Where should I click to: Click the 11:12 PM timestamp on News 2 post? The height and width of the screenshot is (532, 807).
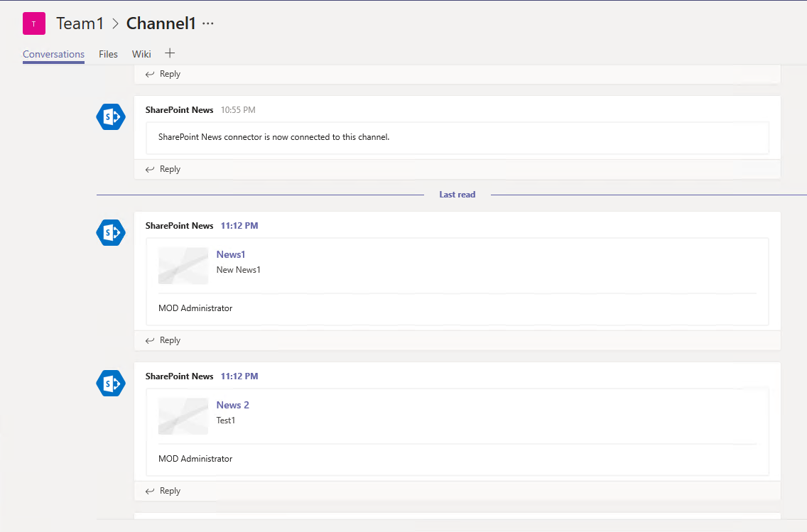pos(239,376)
